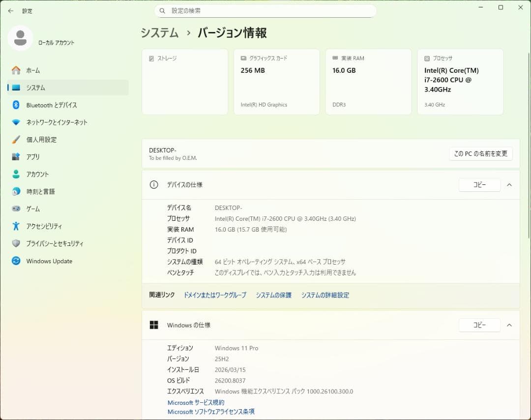Click the Accessibility figure icon
The width and height of the screenshot is (531, 420).
[16, 226]
